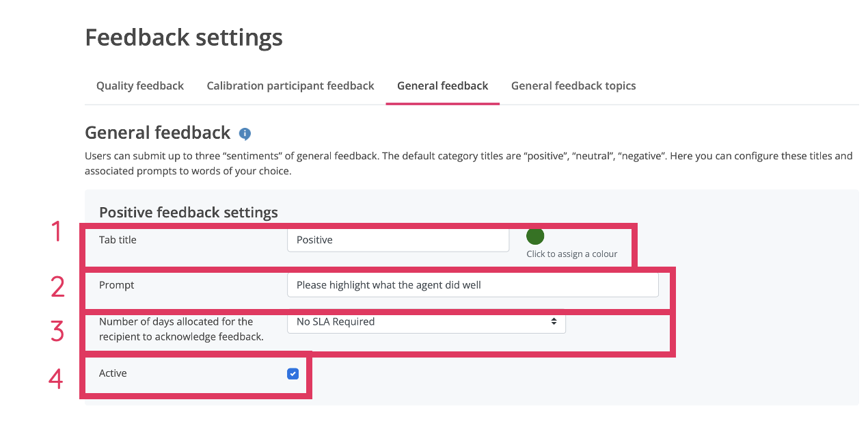Go to General feedback topics tab
Viewport: 868px width, 443px height.
pos(573,86)
